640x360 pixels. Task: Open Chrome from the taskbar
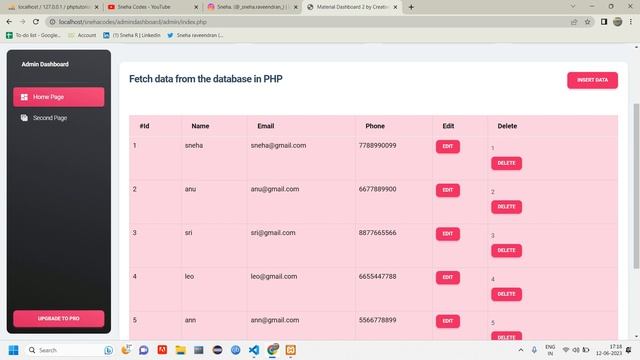(272, 350)
